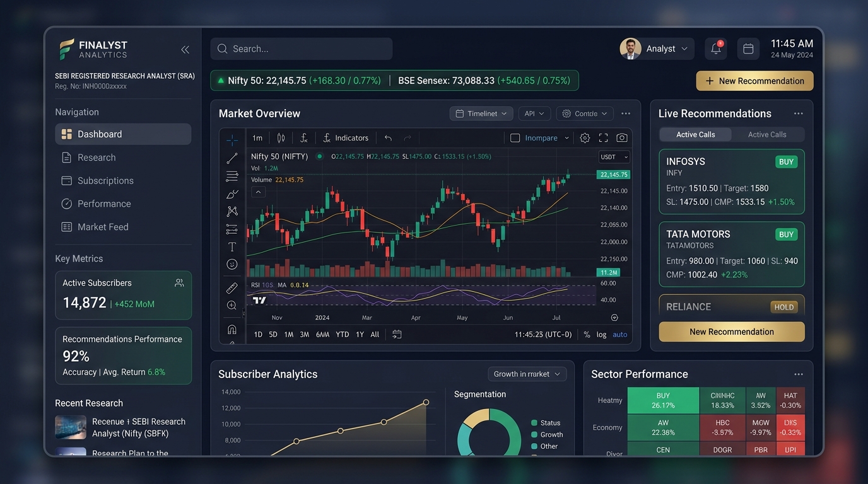Open the prediction and measurement tools icon

point(232,229)
